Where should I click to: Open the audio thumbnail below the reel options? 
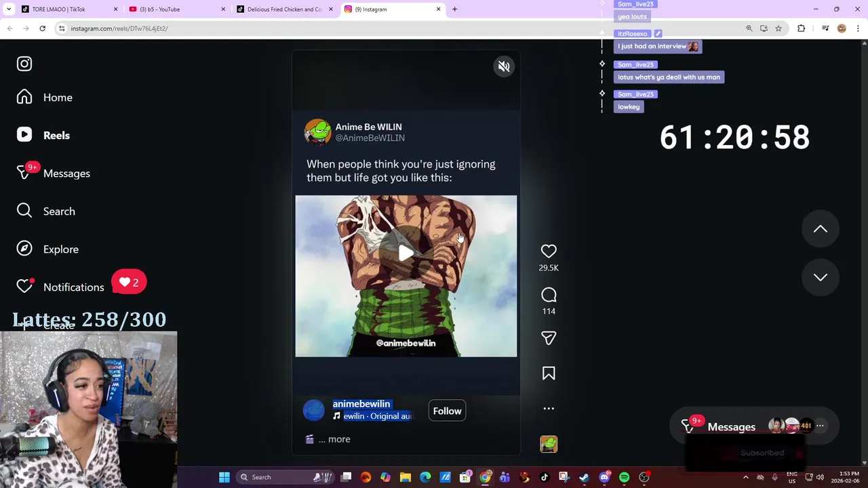(x=549, y=444)
